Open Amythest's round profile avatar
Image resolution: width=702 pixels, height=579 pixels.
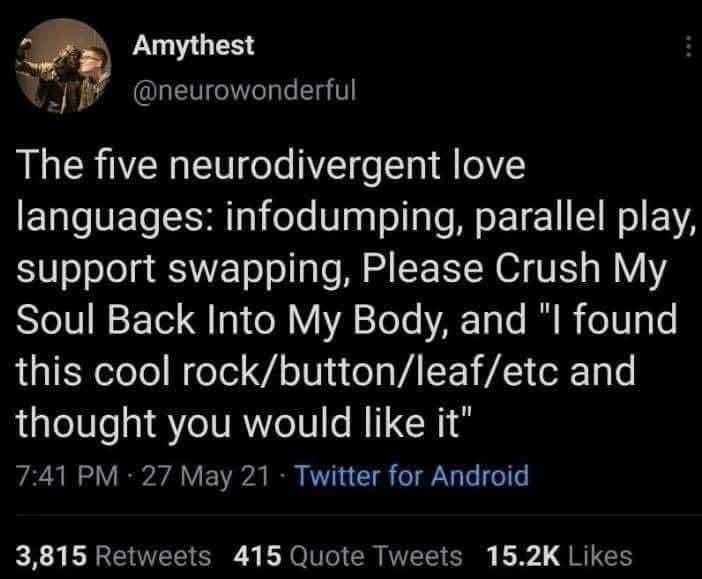click(x=63, y=65)
